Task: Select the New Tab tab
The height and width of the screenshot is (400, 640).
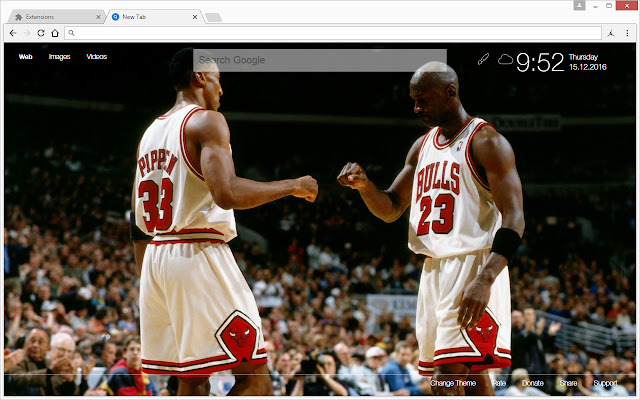Action: click(153, 17)
